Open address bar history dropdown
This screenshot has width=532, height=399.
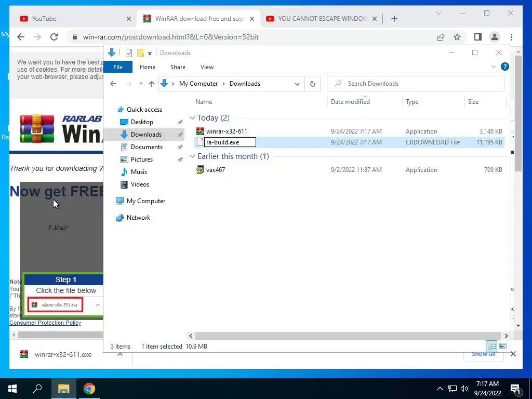click(x=297, y=84)
